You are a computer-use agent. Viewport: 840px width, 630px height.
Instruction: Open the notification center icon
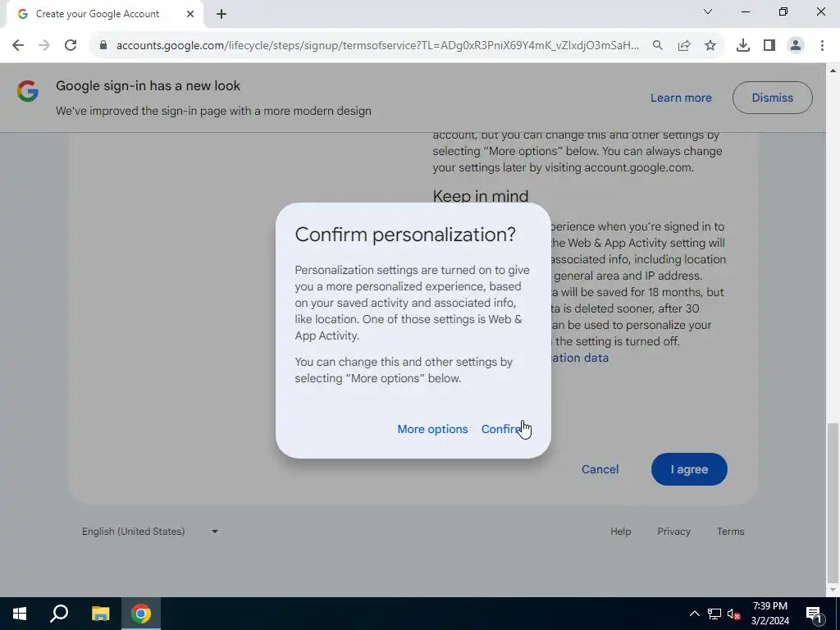[814, 614]
